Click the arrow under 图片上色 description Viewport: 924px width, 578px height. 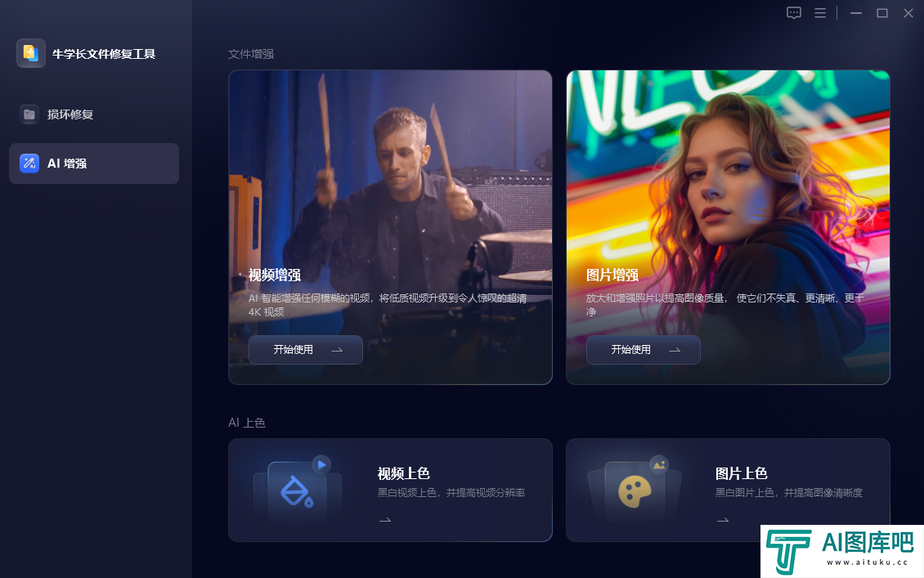pyautogui.click(x=723, y=520)
